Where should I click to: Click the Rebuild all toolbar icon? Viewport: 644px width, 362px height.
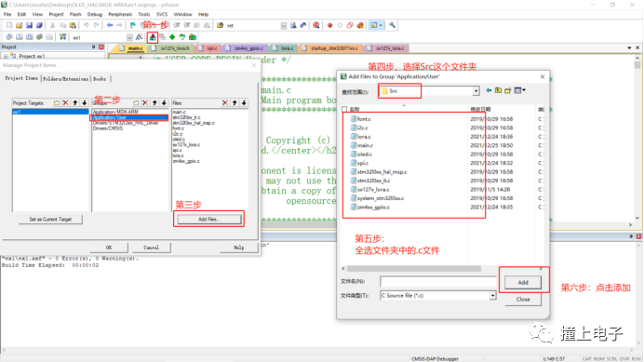pyautogui.click(x=29, y=37)
